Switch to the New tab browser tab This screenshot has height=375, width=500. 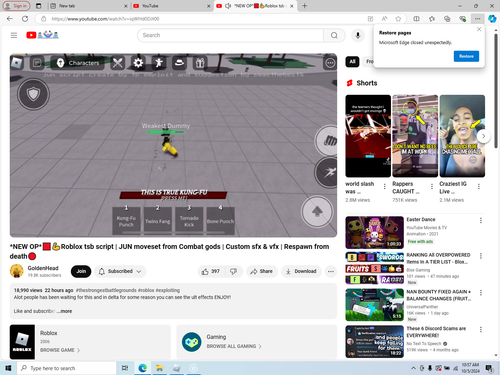87,6
